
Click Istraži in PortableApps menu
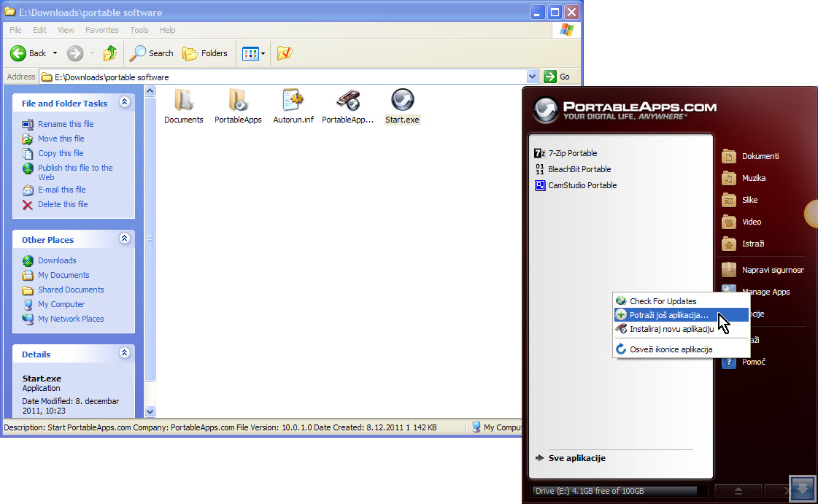(744, 244)
